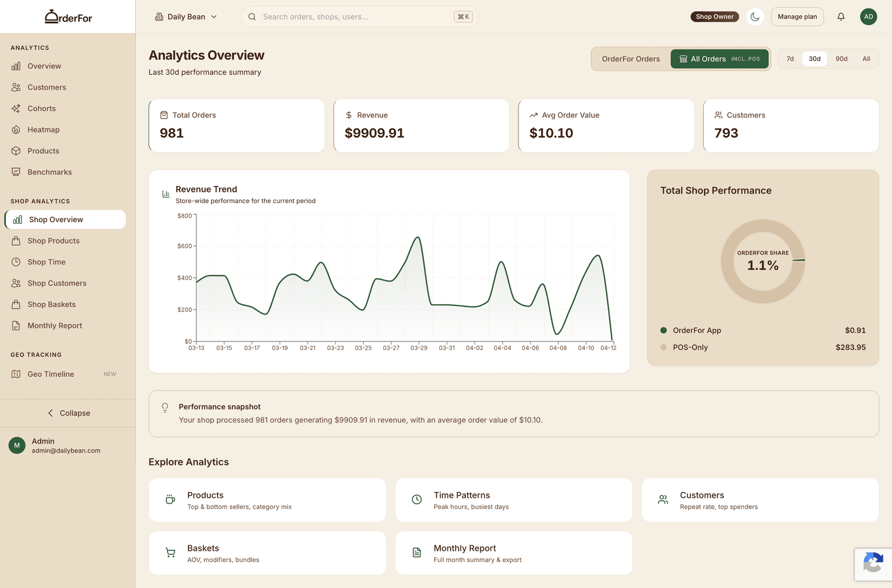Collapse the sidebar
Screen dimensions: 892x588
point(68,413)
